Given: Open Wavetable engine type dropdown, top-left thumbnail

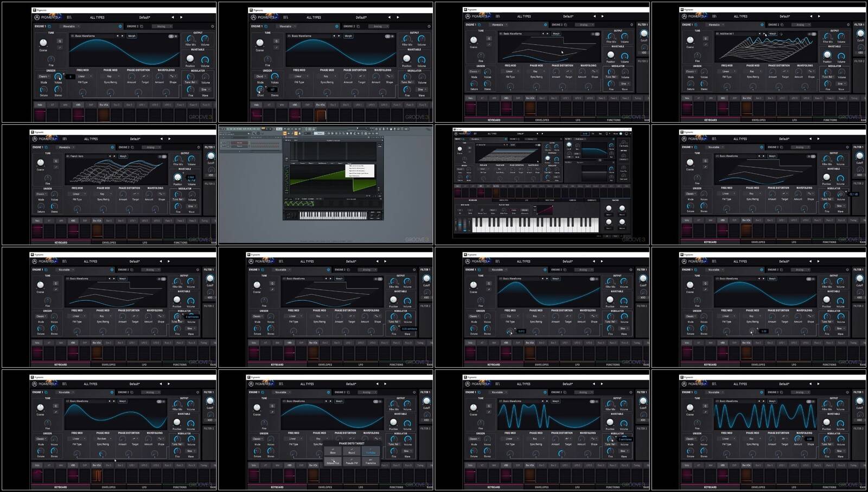Looking at the screenshot, I should [71, 26].
